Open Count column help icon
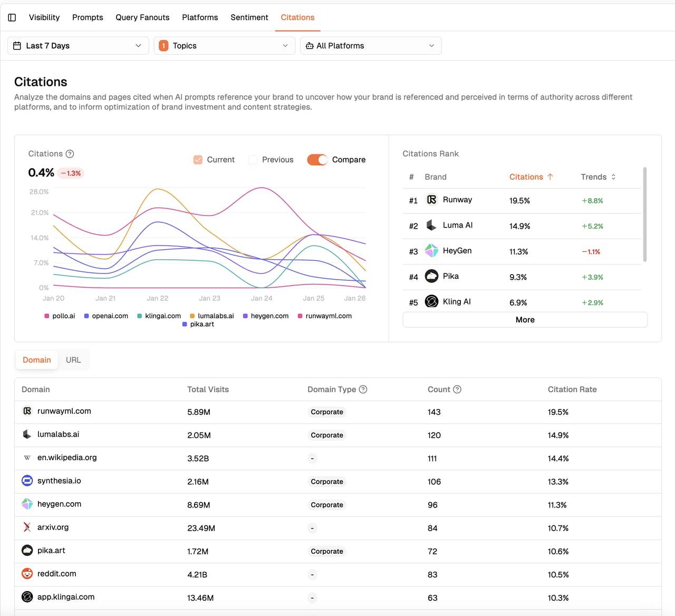 tap(457, 389)
